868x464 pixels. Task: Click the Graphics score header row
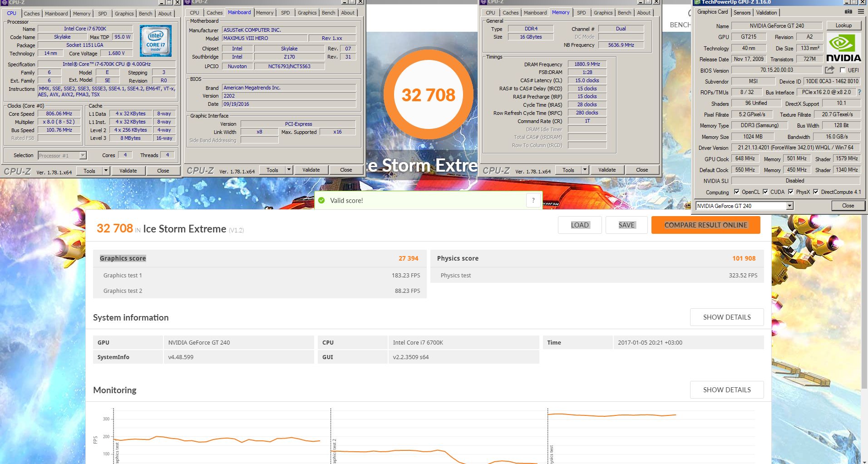pos(260,258)
